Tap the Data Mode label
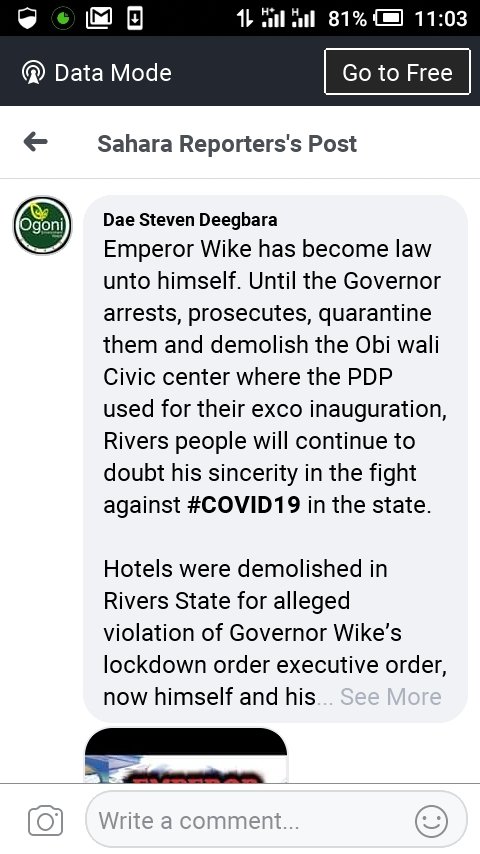 point(113,72)
